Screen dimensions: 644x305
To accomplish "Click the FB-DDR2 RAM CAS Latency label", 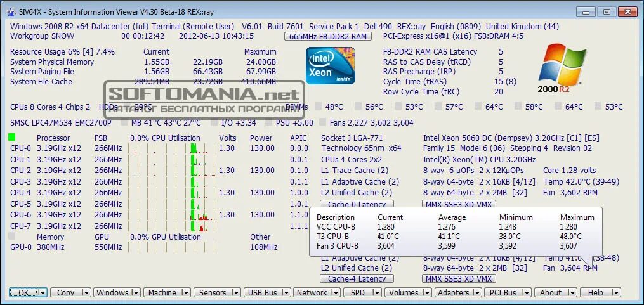I will coord(430,52).
